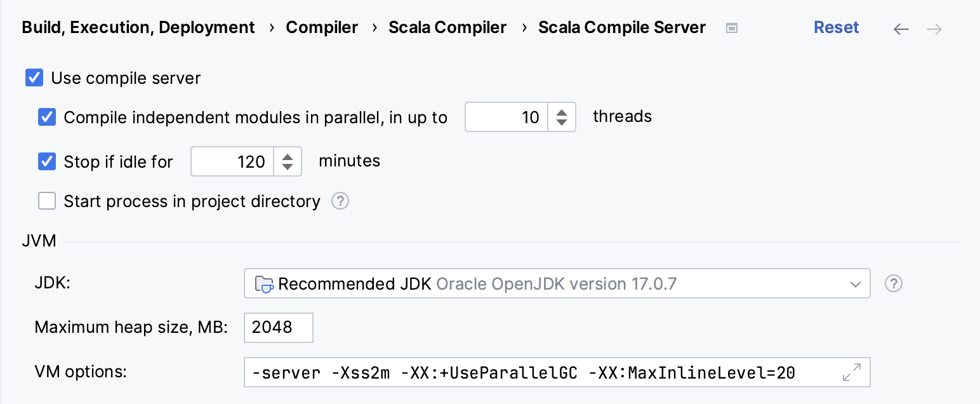Open the settings breadcrumb options icon
This screenshot has height=404, width=980.
point(731,29)
